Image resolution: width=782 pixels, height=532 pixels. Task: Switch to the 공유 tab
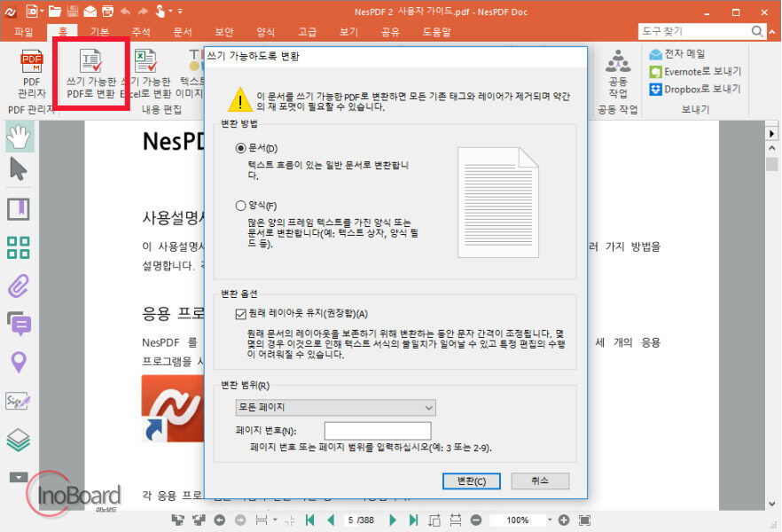(390, 32)
